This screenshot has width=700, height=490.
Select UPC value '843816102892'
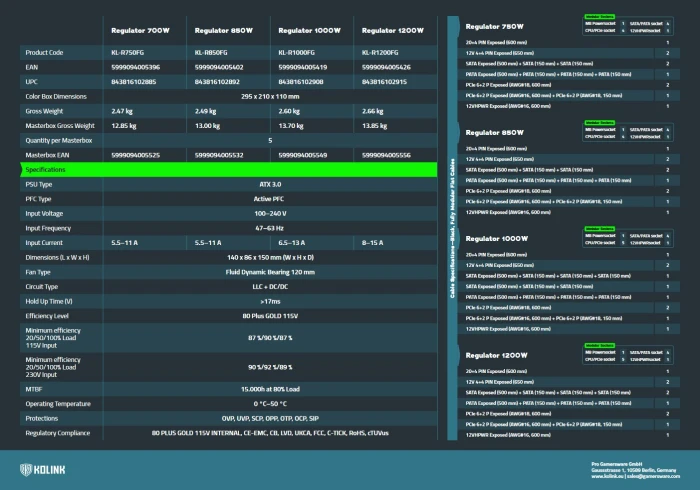click(x=217, y=82)
